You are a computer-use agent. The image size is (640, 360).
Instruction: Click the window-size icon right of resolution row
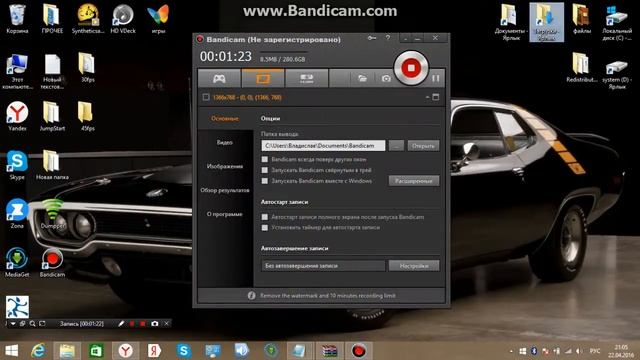click(436, 97)
